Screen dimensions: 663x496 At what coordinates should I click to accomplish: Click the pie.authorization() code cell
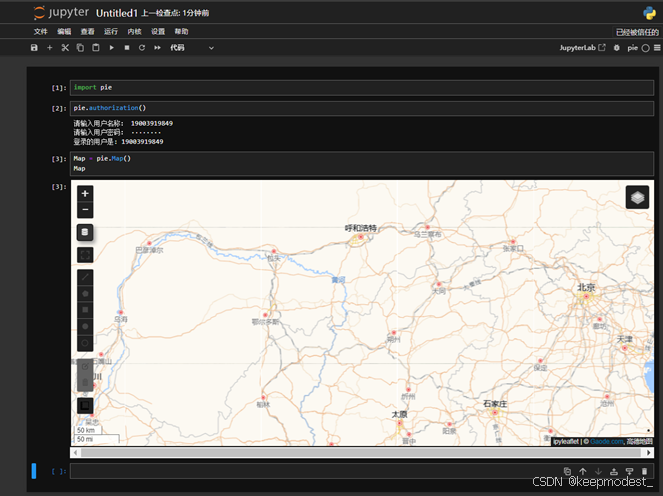(x=362, y=108)
